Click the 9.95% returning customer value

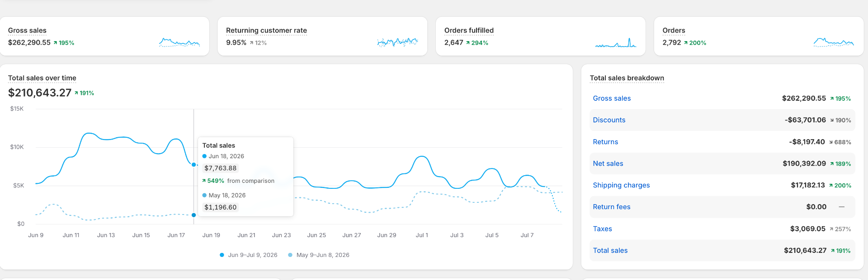[236, 42]
